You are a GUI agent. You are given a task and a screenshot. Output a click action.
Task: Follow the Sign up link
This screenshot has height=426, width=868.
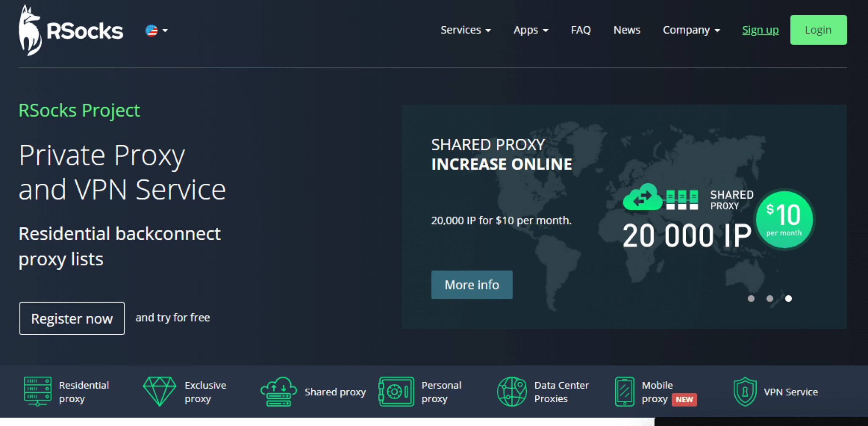(x=760, y=30)
